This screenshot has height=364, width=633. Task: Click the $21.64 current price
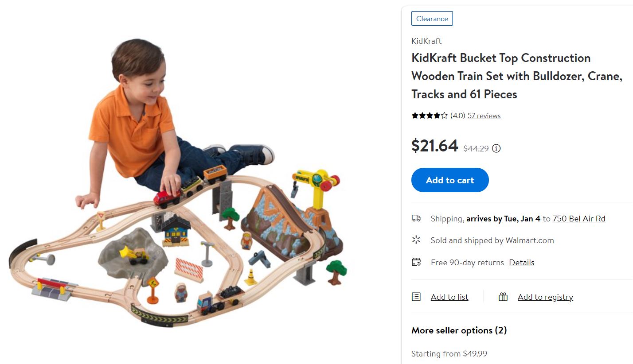pyautogui.click(x=434, y=145)
